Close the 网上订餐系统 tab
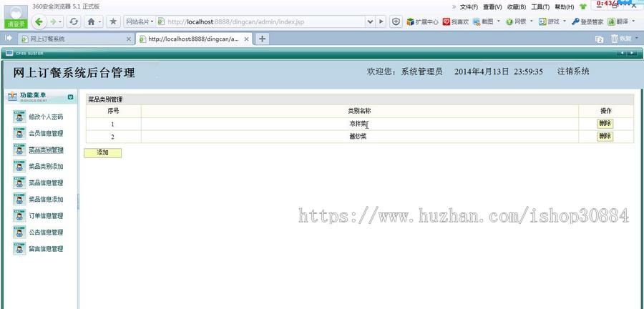This screenshot has height=309, width=644. 129,39
